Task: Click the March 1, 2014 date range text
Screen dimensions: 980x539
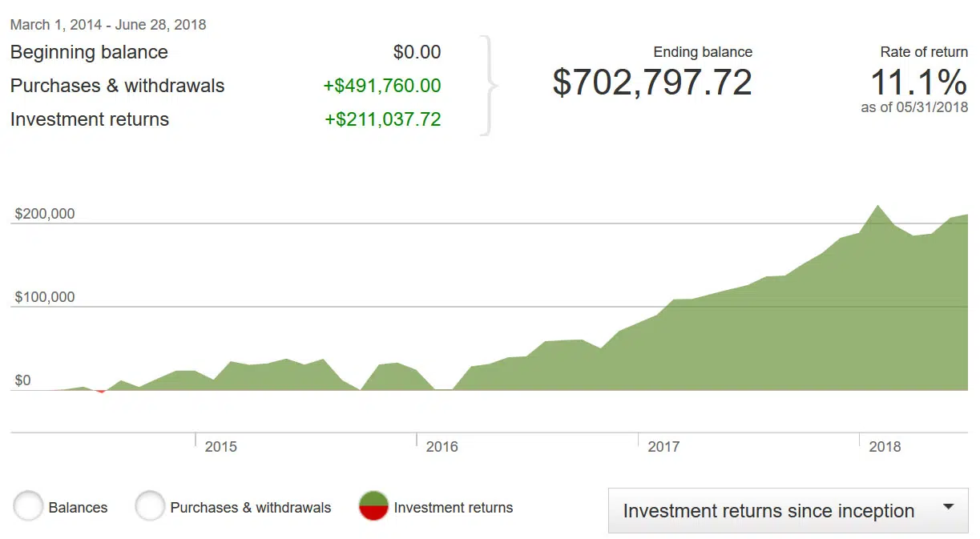Action: click(108, 25)
